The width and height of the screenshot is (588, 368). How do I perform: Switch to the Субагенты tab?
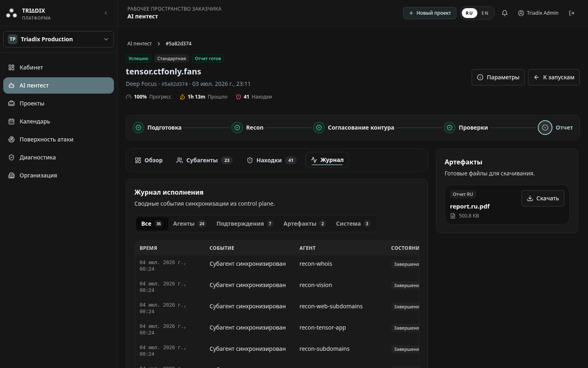(204, 160)
